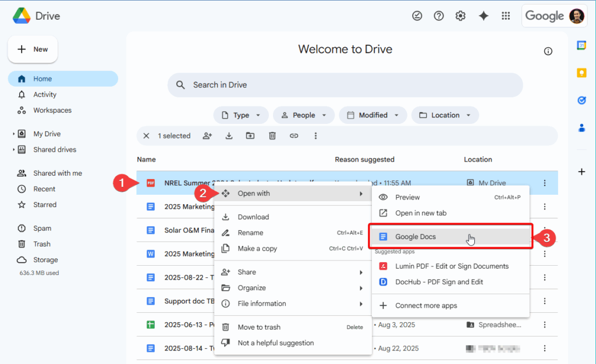Image resolution: width=596 pixels, height=364 pixels.
Task: Open with Lumin PDF app
Action: pyautogui.click(x=450, y=266)
